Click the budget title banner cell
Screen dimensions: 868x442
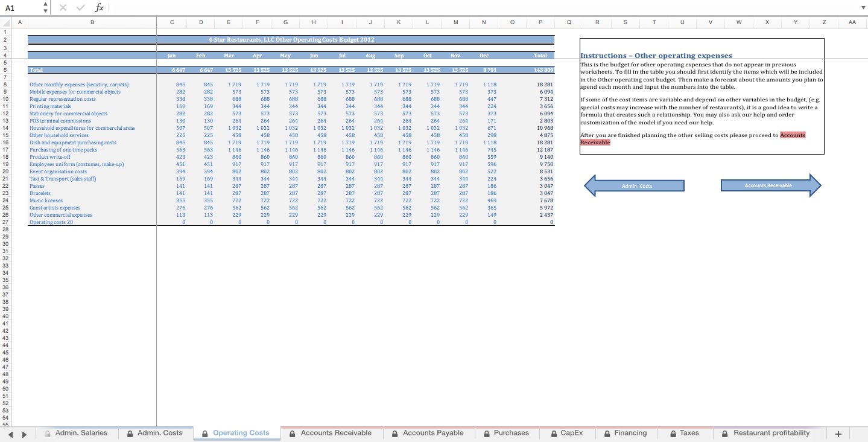coord(291,40)
